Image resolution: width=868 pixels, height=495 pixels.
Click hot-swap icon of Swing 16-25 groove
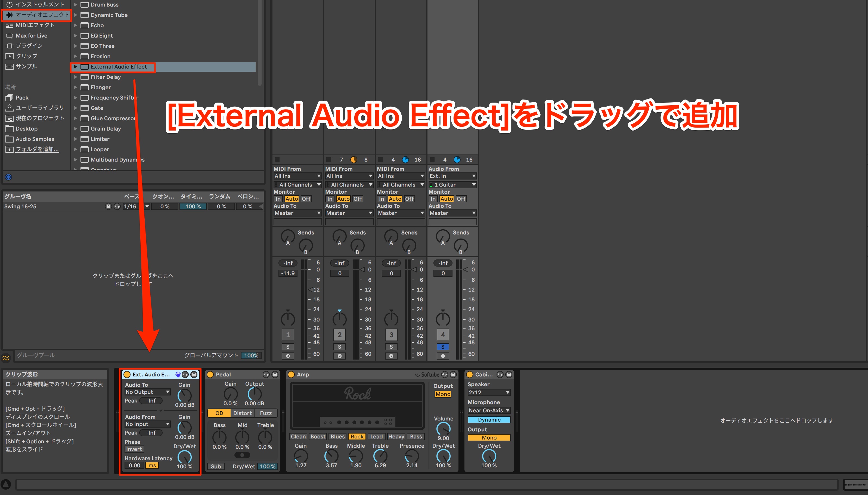pos(117,206)
